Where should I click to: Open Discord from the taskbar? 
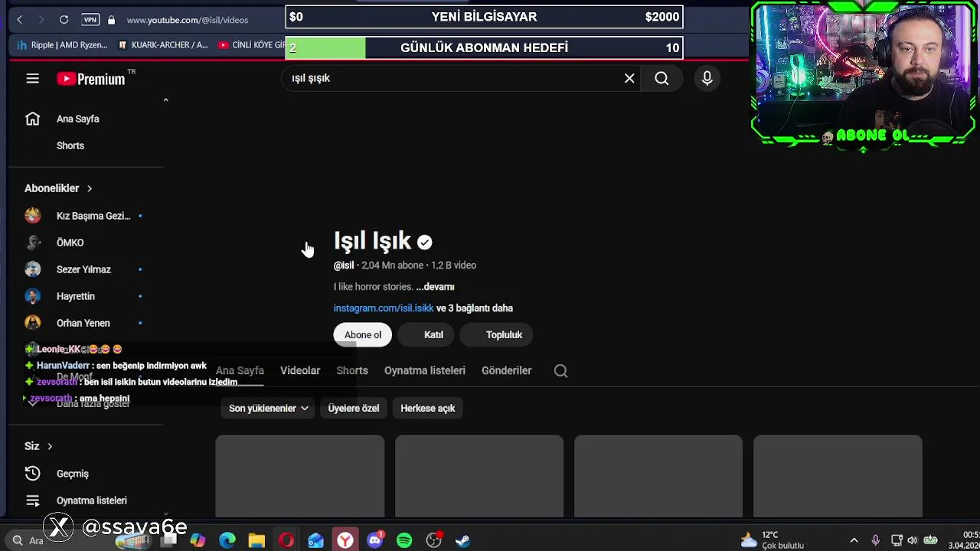click(x=374, y=540)
